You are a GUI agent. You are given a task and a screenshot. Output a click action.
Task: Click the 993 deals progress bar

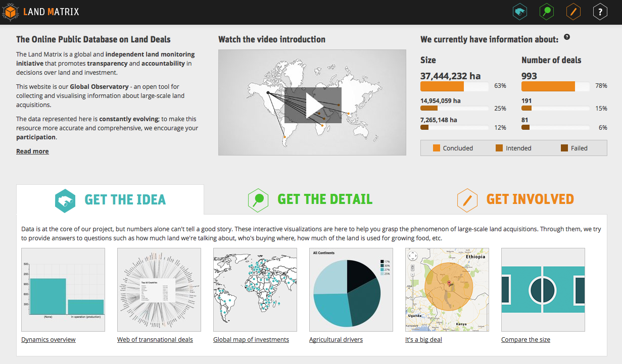pos(555,86)
